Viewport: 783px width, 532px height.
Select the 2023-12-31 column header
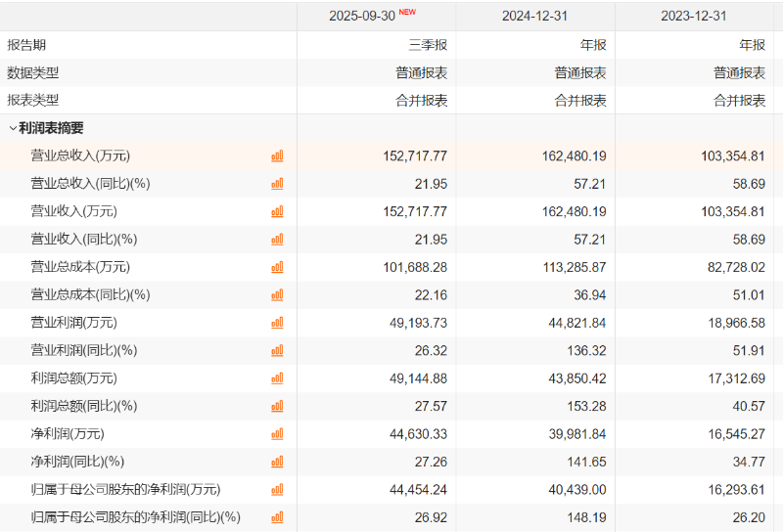click(x=694, y=16)
